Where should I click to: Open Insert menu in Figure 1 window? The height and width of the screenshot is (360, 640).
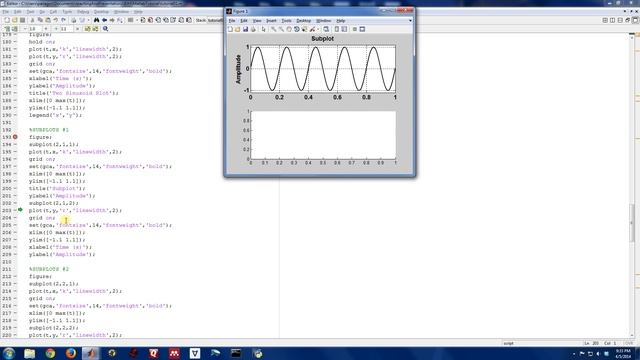[x=271, y=21]
